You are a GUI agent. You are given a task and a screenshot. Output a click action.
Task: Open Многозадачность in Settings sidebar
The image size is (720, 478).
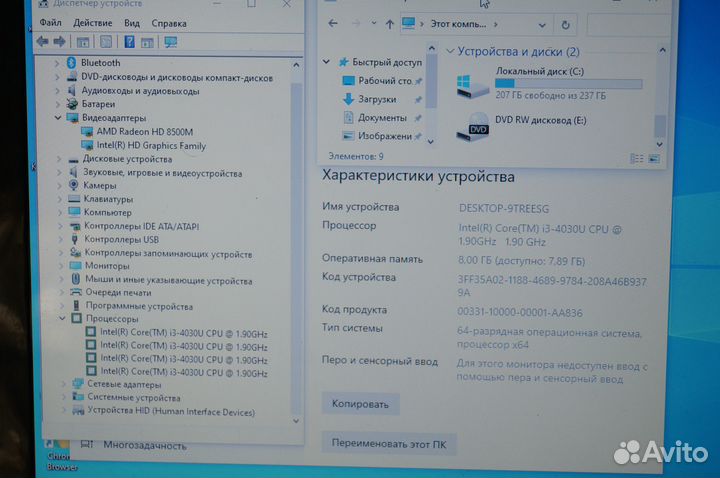(x=145, y=445)
